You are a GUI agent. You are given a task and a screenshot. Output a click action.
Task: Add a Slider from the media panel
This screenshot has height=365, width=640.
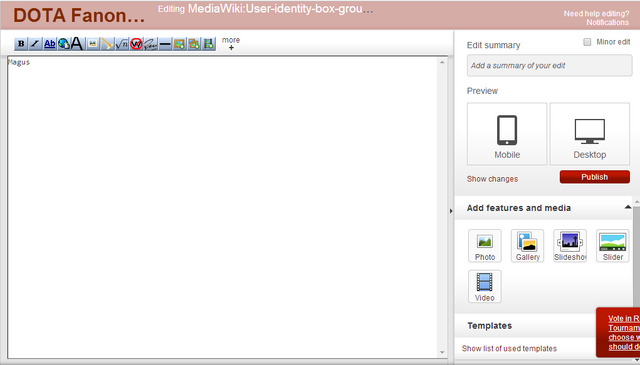[613, 246]
